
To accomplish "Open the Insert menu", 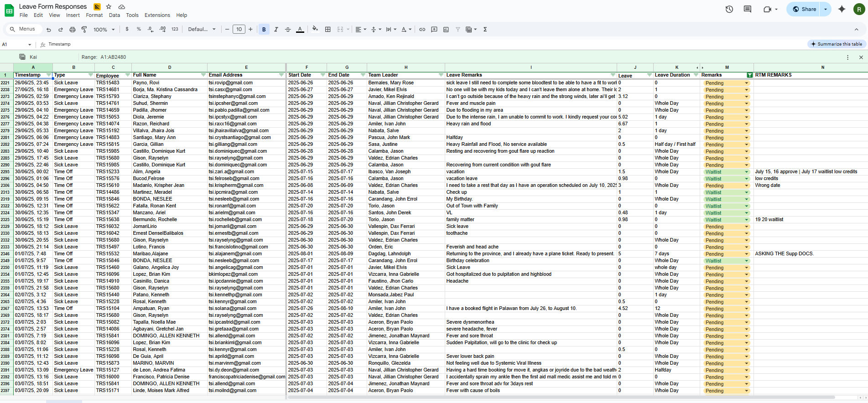I will pos(73,15).
